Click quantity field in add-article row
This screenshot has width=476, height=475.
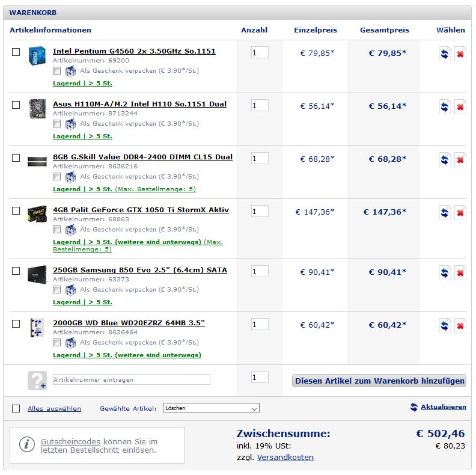(x=260, y=377)
